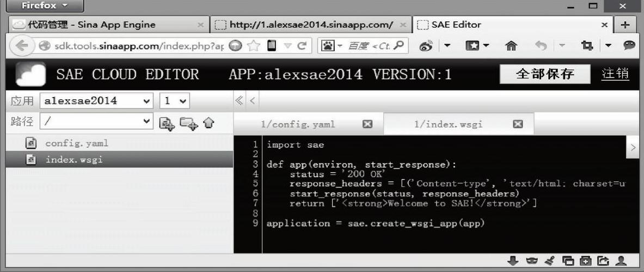Click the 'status = 200 OK' code line

(337, 174)
